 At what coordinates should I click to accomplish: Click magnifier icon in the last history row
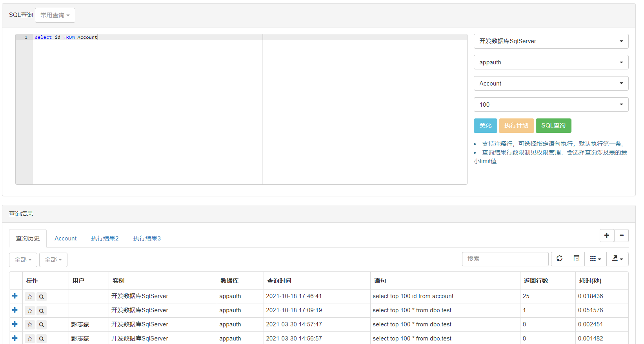(42, 339)
